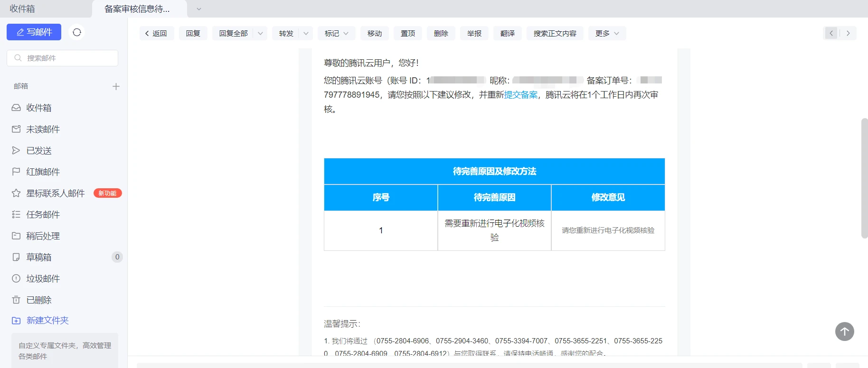Select the 备案审核信息待 tab
This screenshot has height=368, width=868.
(137, 9)
